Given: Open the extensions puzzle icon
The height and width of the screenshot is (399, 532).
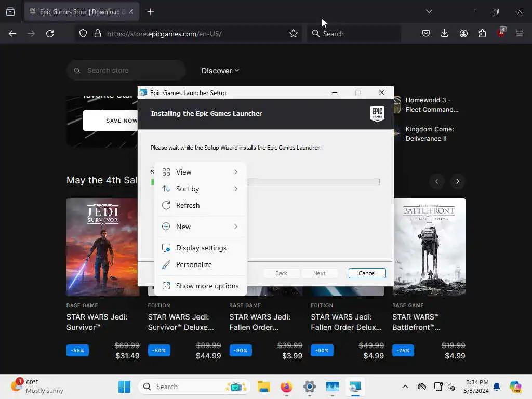Looking at the screenshot, I should 482,33.
